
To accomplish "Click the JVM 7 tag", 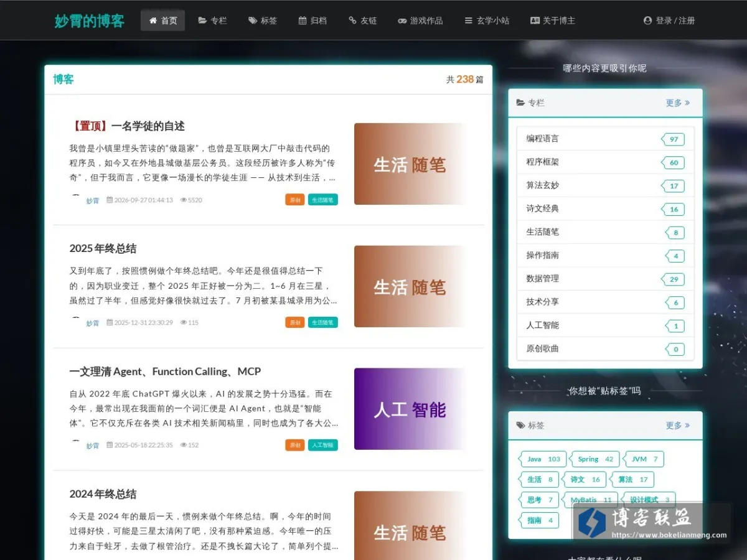I will pyautogui.click(x=644, y=459).
